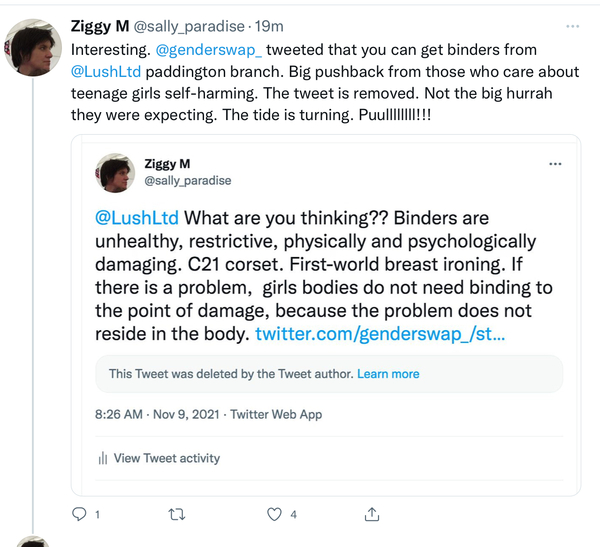Open the twitter.com/genderswap_ link

tap(380, 334)
